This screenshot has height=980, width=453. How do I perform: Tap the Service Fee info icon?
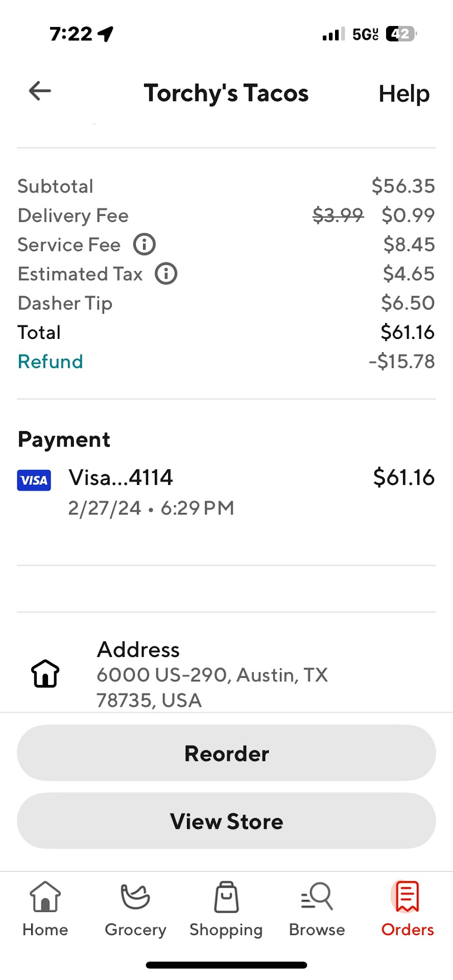pyautogui.click(x=145, y=244)
